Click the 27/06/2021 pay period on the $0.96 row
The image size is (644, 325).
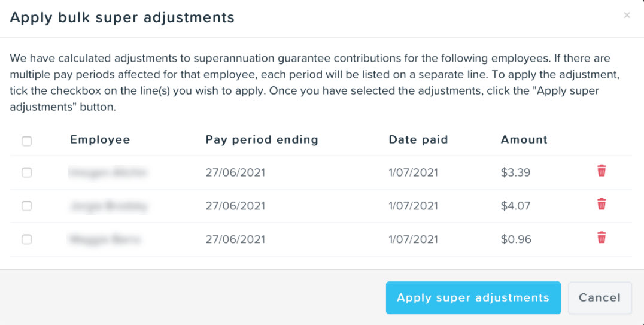click(235, 239)
